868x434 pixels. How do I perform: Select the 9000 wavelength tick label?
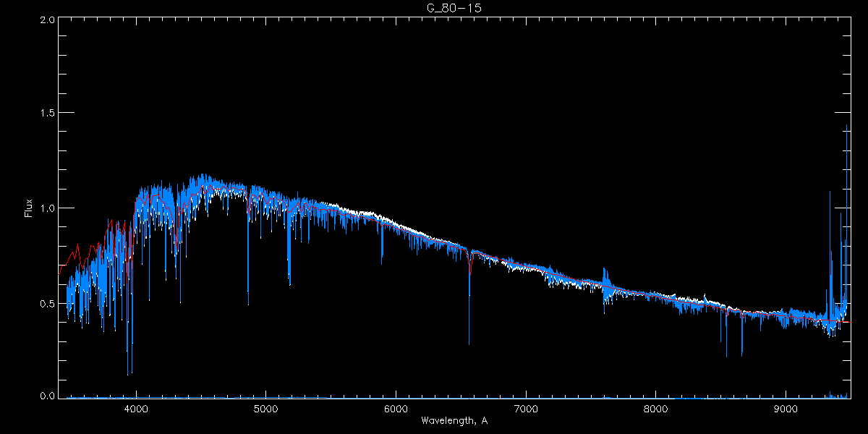point(786,408)
